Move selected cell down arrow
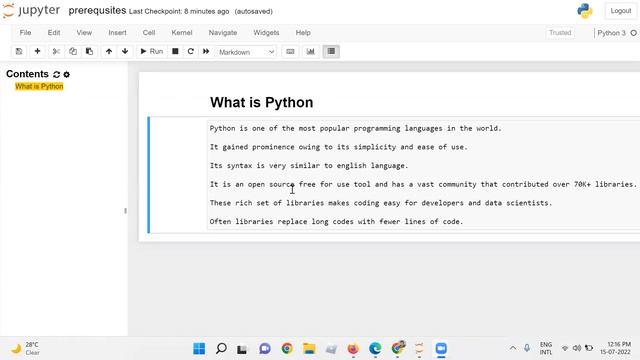Screen dimensions: 640x360 pyautogui.click(x=125, y=51)
